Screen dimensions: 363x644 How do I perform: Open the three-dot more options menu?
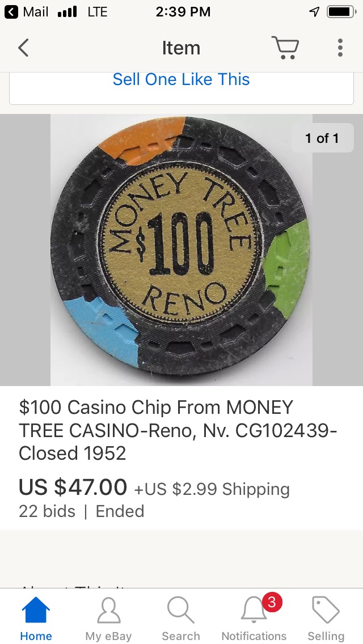pos(340,48)
